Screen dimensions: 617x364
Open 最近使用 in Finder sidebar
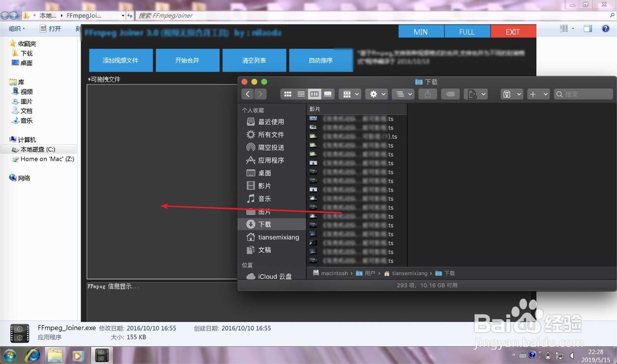pos(271,122)
